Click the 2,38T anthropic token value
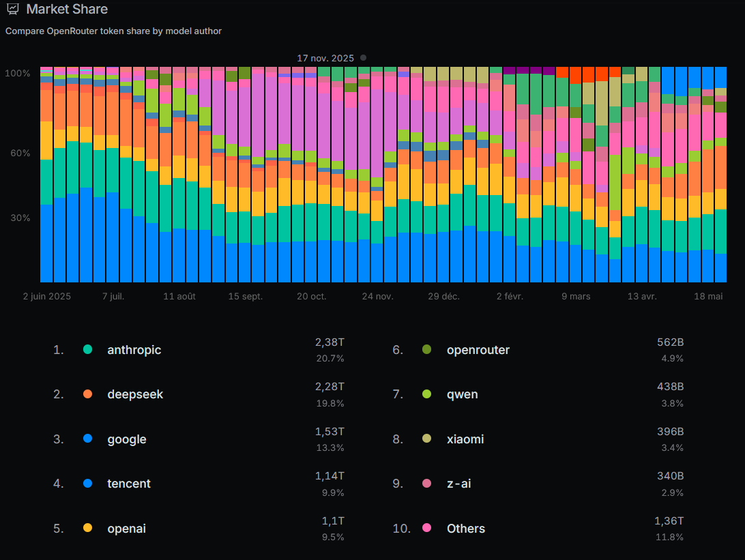Screen dimensions: 745x560 (x=330, y=342)
